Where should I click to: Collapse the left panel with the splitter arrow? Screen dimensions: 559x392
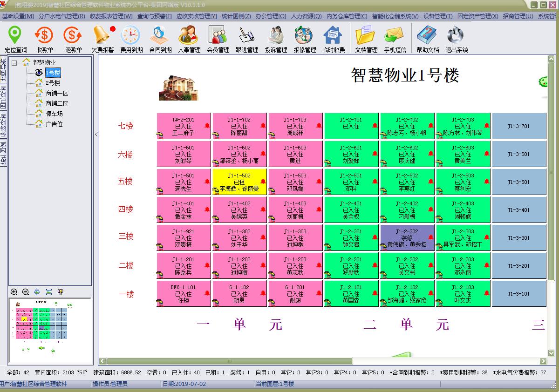point(96,135)
